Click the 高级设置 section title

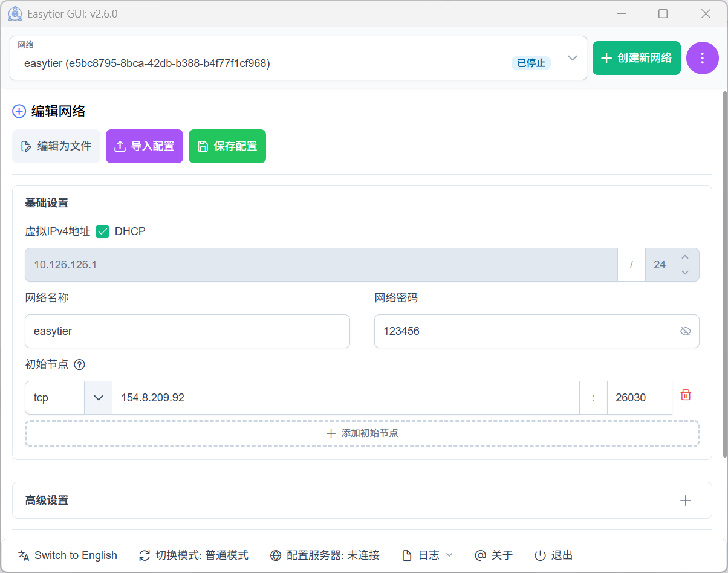[x=47, y=500]
